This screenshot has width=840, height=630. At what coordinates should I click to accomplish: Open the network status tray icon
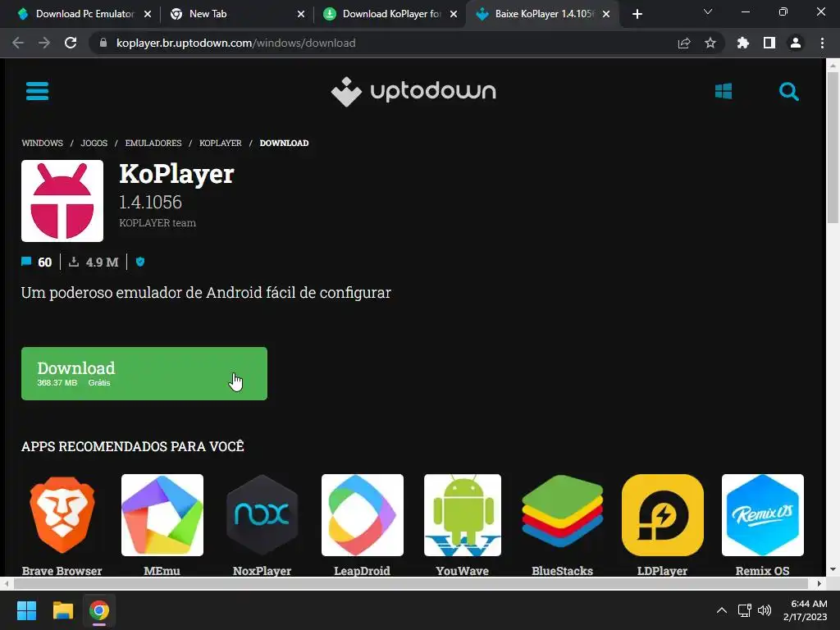pyautogui.click(x=744, y=610)
